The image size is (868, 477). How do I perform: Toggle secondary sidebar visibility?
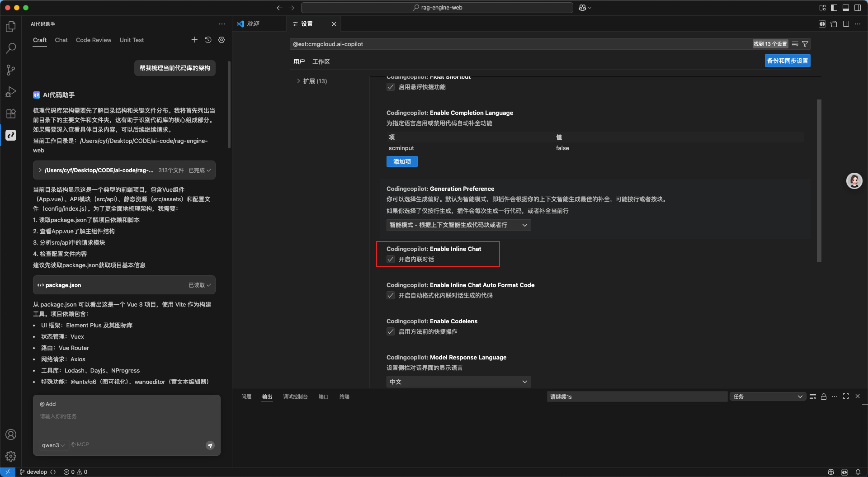[x=858, y=8]
